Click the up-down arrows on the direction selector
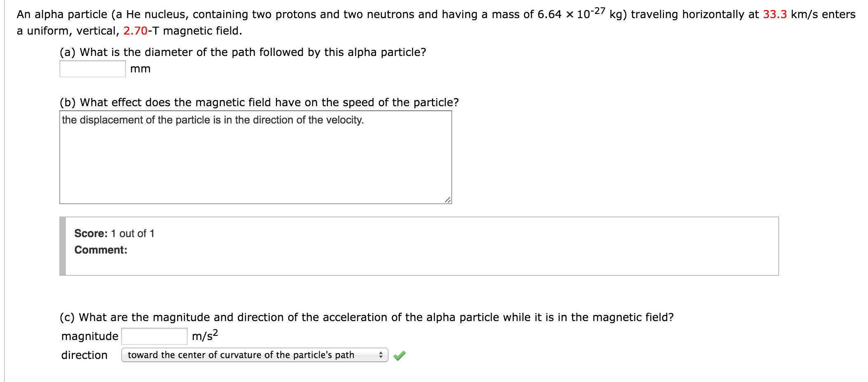Image resolution: width=868 pixels, height=382 pixels. pos(381,354)
